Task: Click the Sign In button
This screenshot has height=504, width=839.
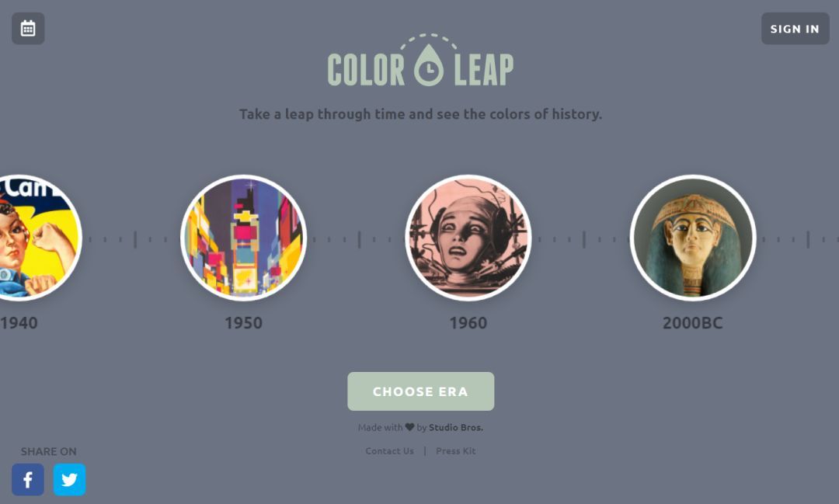Action: pyautogui.click(x=795, y=29)
